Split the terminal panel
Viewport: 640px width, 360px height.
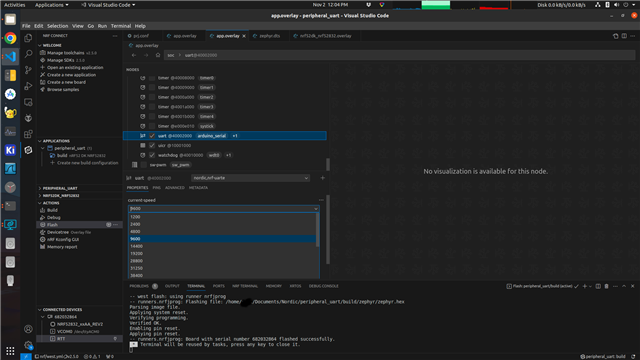598,286
